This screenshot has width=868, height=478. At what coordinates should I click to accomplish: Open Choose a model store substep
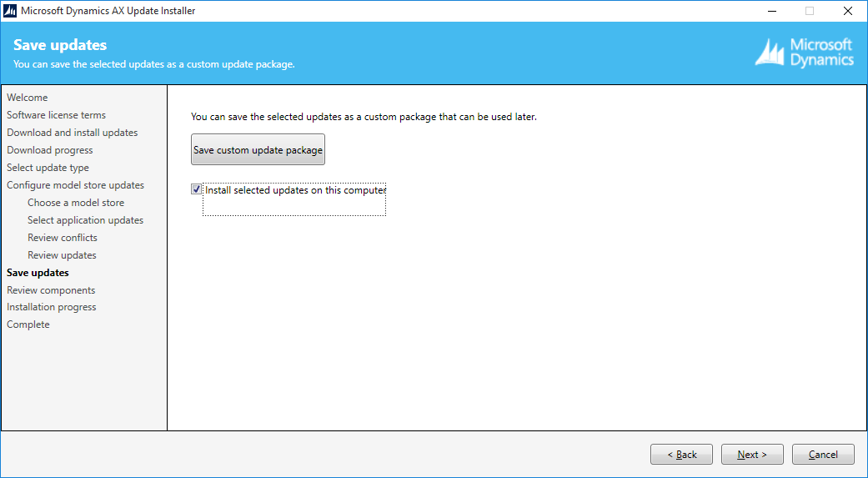[x=76, y=203]
